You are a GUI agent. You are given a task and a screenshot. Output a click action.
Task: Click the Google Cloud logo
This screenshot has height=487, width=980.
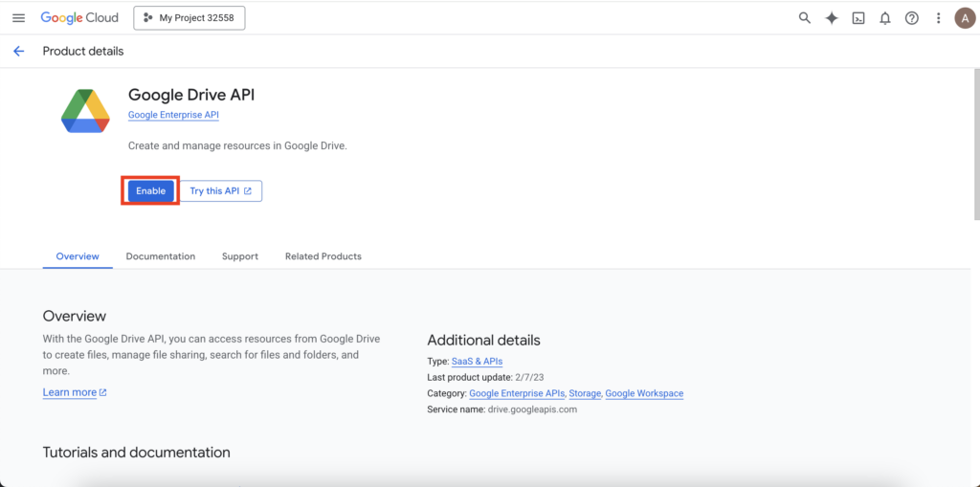click(79, 18)
